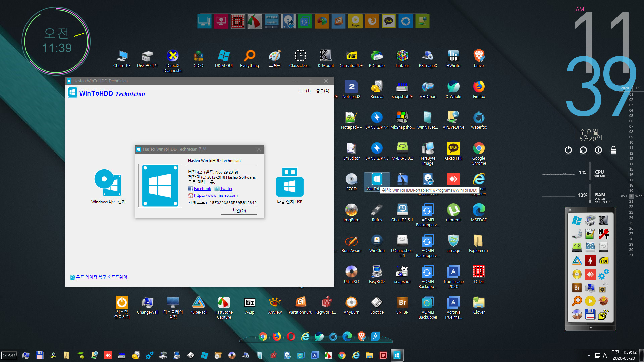Click Player icon in top dock
Image resolution: width=644 pixels, height=362 pixels.
coord(355,21)
